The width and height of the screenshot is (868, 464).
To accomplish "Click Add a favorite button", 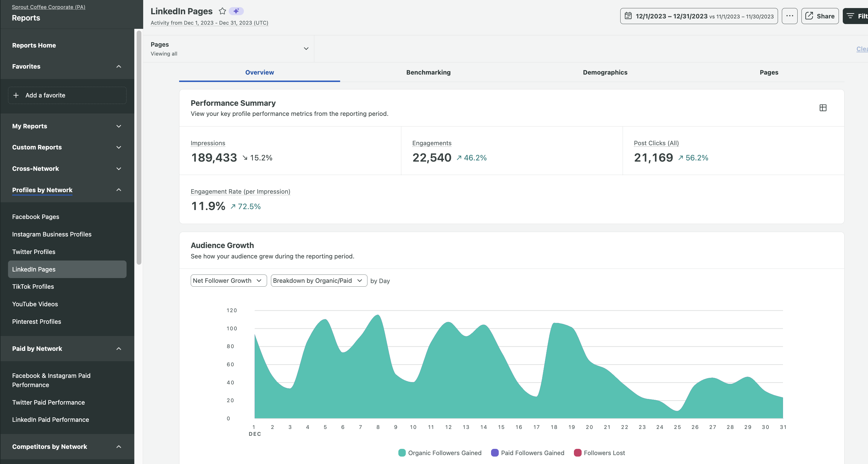I will 67,95.
